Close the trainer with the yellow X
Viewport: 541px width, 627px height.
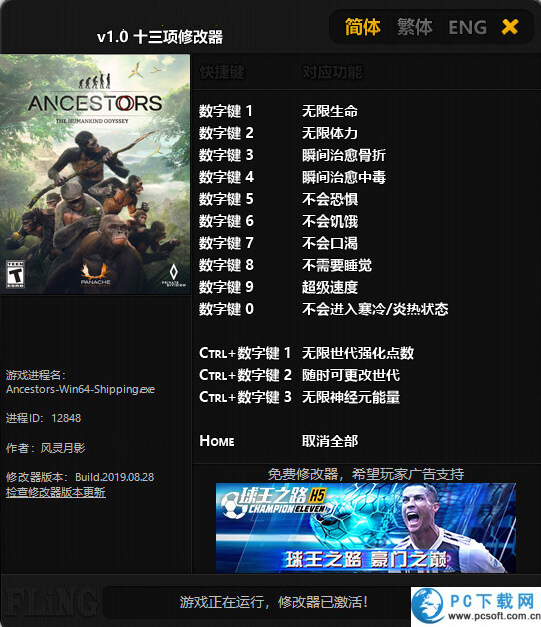(x=510, y=27)
